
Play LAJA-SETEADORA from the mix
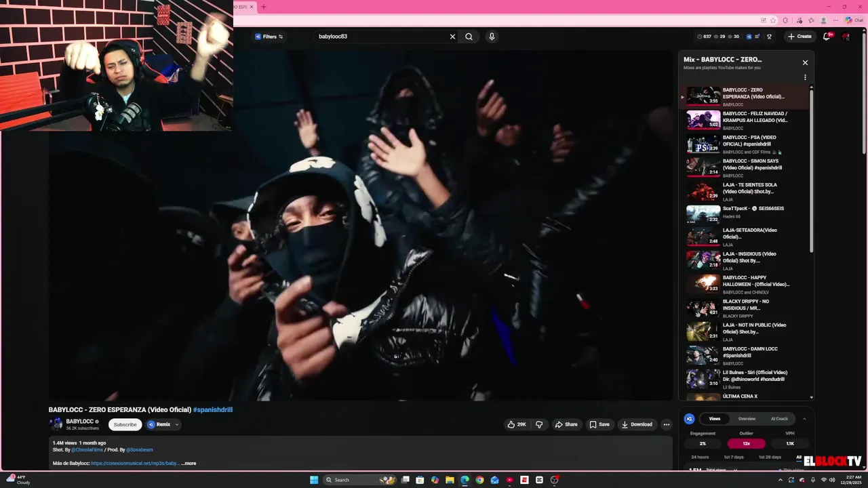744,237
